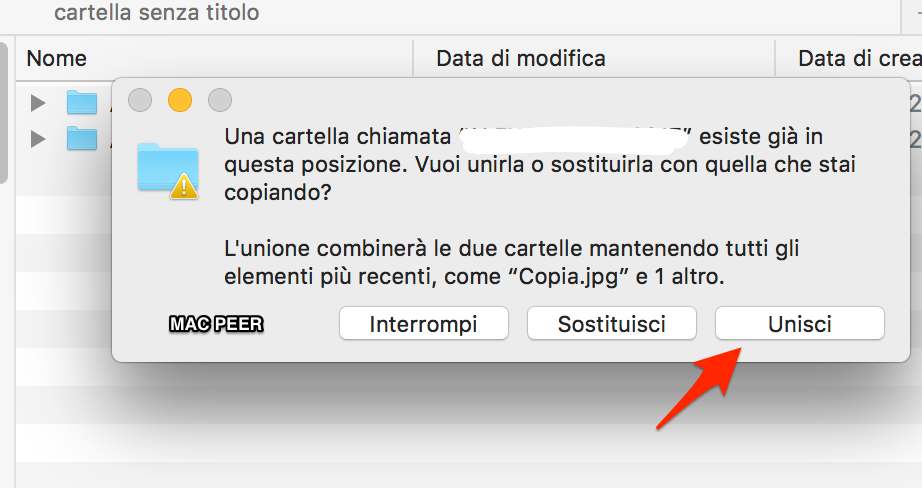Stop the copy with Interrompi
This screenshot has width=922, height=488.
click(x=423, y=323)
